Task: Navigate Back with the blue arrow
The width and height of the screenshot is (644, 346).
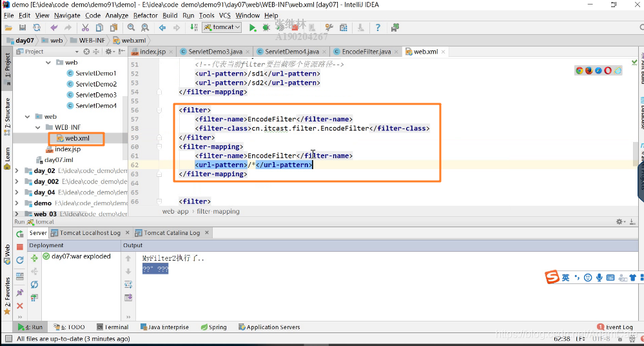Action: coord(162,28)
